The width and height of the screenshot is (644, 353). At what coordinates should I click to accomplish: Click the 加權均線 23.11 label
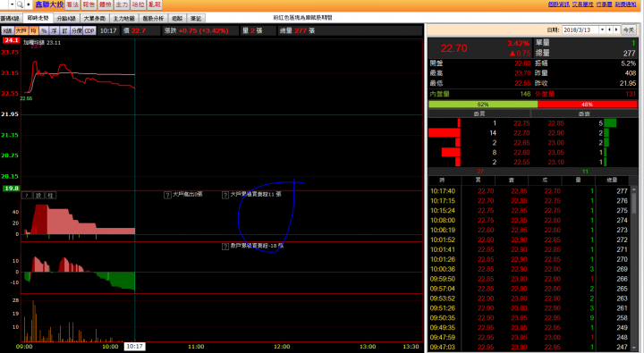[42, 42]
